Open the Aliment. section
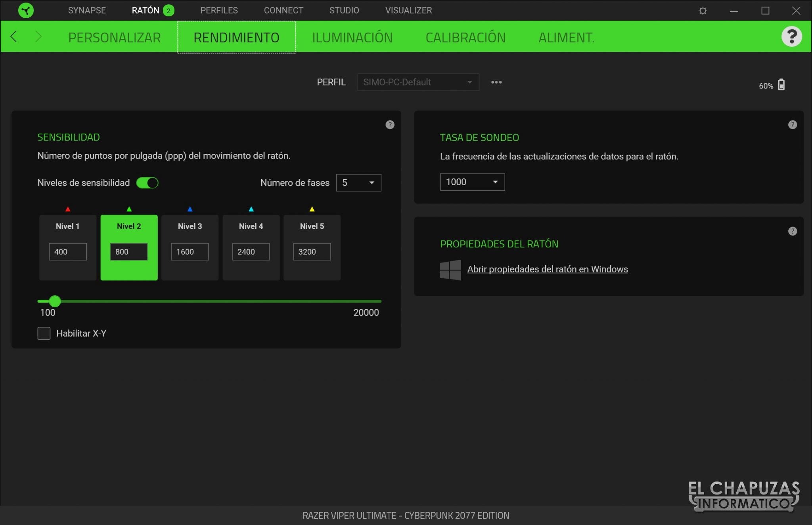The height and width of the screenshot is (525, 812). [x=566, y=38]
